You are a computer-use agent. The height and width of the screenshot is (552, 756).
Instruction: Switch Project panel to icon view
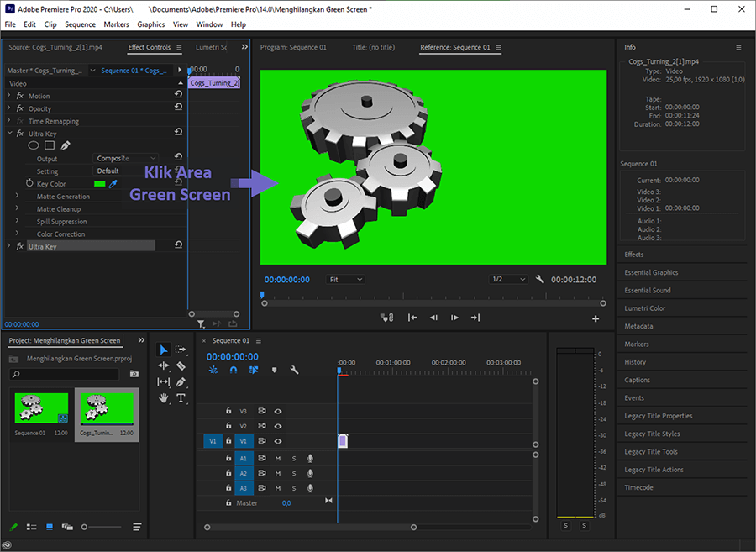[50, 527]
